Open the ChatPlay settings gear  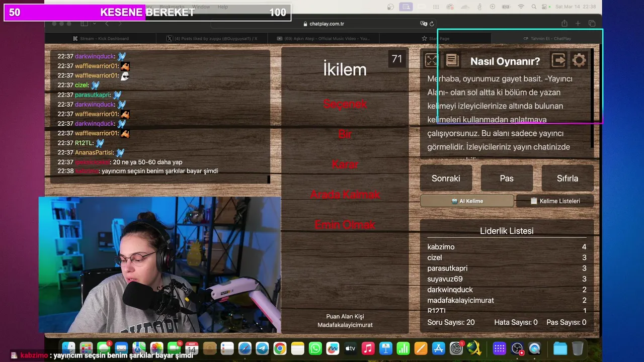(x=579, y=60)
